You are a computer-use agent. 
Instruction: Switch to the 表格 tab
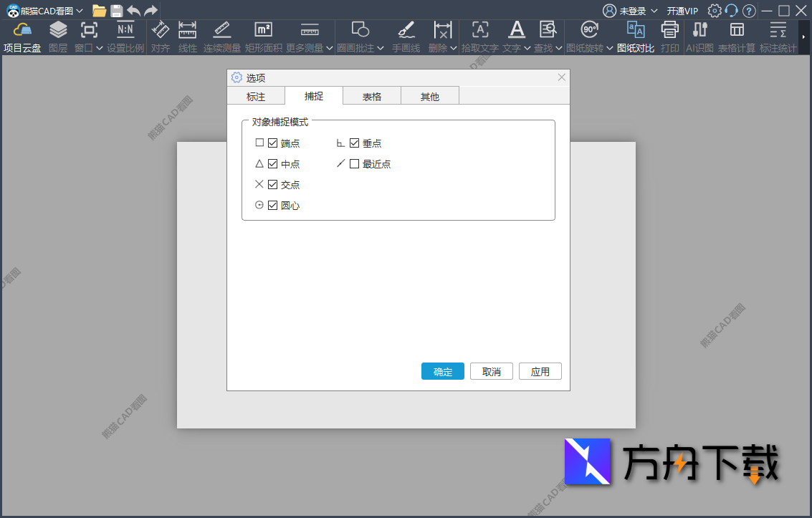(371, 95)
